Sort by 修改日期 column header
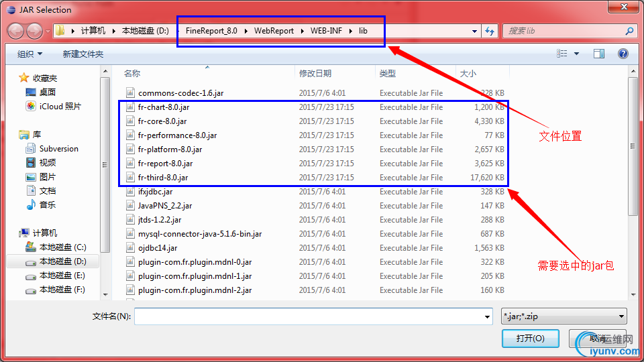The image size is (644, 362). [x=315, y=73]
